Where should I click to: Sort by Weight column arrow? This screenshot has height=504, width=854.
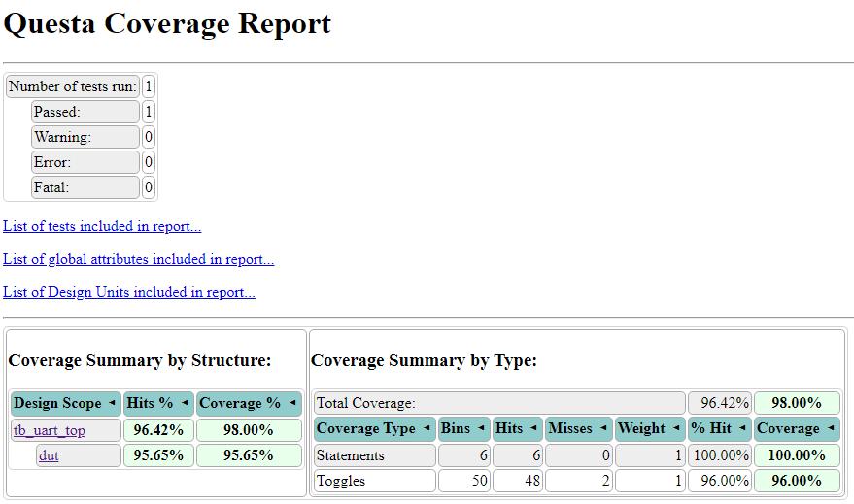pos(676,428)
